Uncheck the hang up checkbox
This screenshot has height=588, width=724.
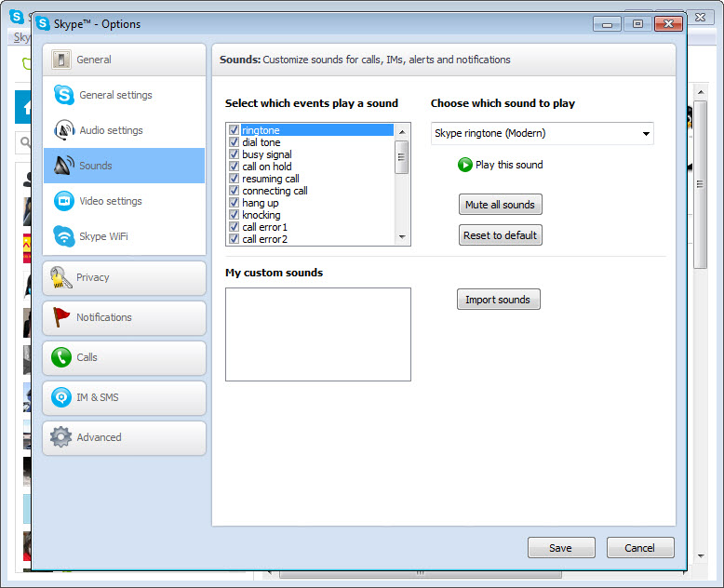point(235,202)
